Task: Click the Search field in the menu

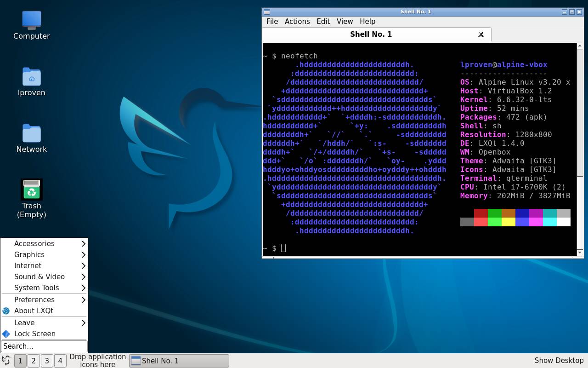Action: [x=44, y=346]
